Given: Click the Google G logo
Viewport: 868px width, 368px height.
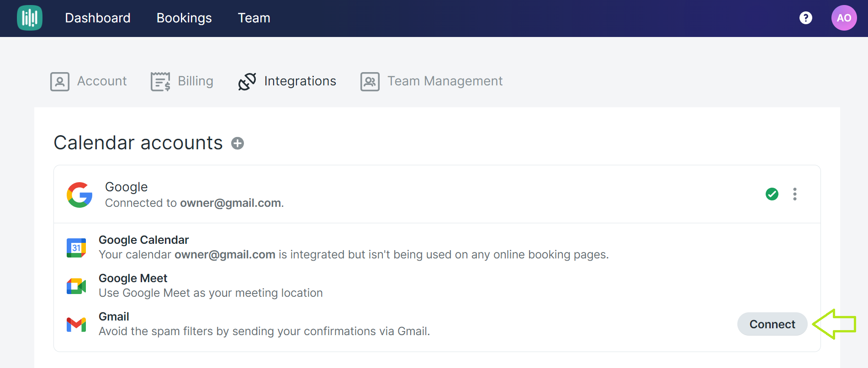Looking at the screenshot, I should tap(79, 195).
